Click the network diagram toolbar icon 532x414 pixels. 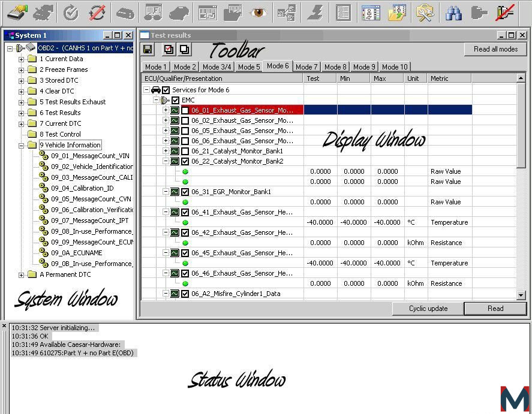click(287, 14)
